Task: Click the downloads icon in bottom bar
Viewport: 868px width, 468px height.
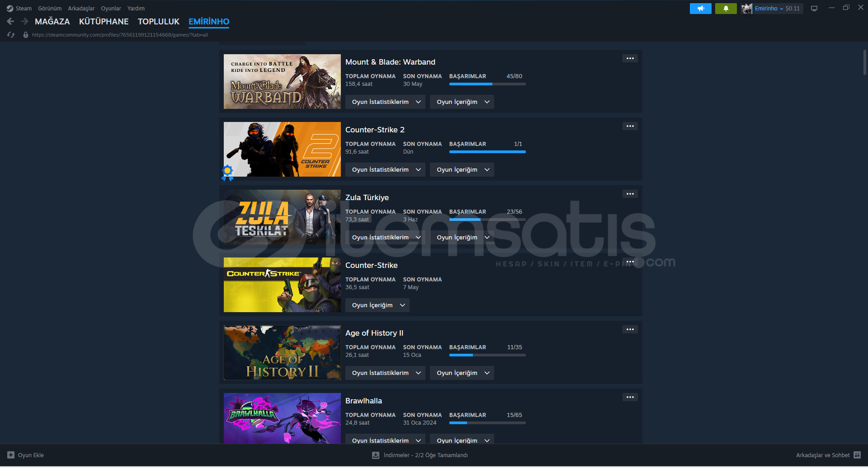Action: coord(375,455)
